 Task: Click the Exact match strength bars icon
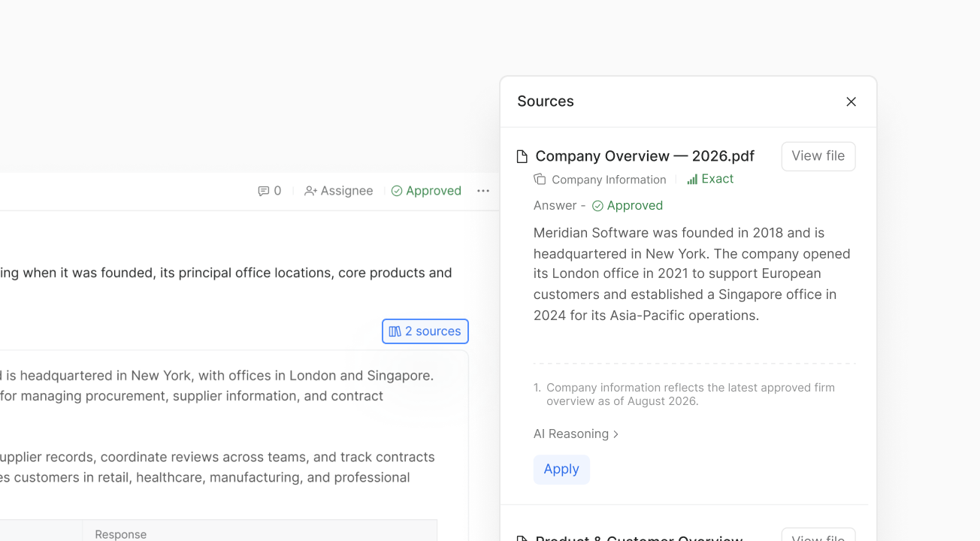692,179
